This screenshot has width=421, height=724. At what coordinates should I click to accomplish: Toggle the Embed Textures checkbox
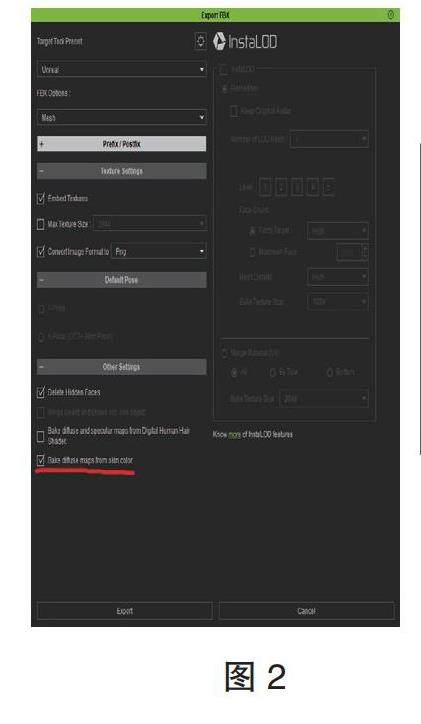[41, 199]
